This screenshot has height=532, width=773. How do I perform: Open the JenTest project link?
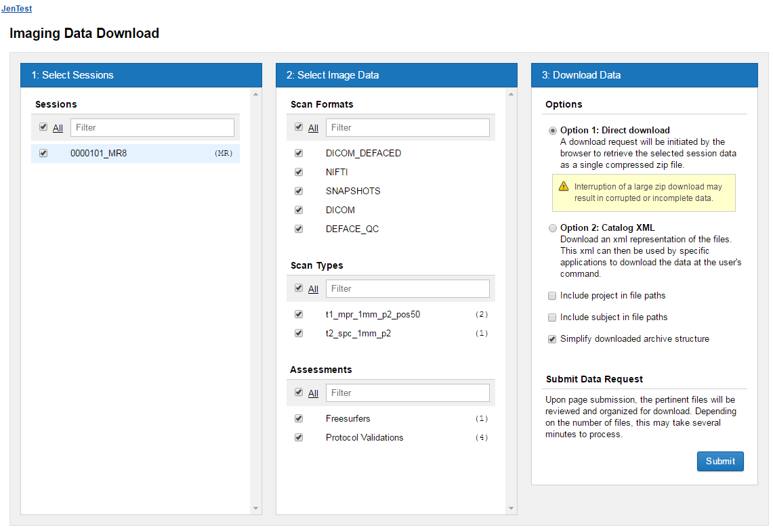pyautogui.click(x=16, y=9)
